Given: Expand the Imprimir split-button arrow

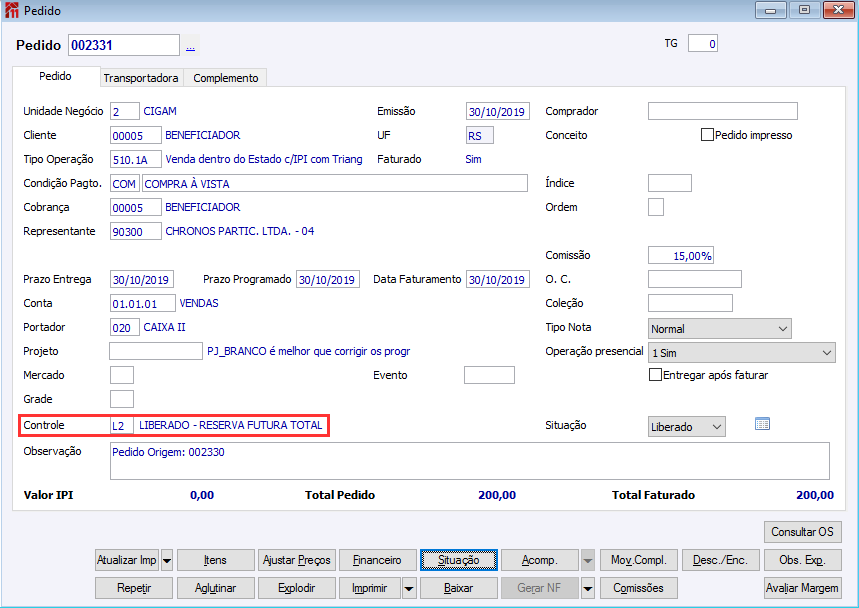Looking at the screenshot, I should (x=409, y=588).
